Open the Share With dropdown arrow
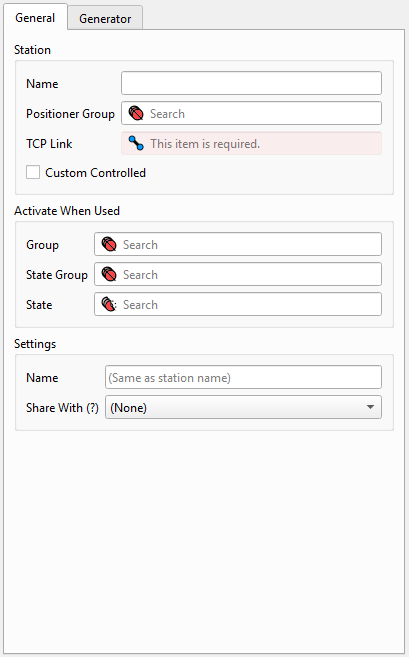This screenshot has height=657, width=409. pyautogui.click(x=370, y=407)
